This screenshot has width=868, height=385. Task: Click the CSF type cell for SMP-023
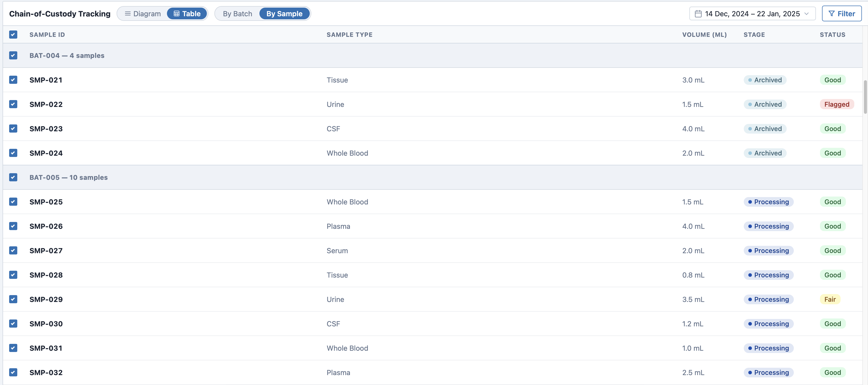[333, 129]
